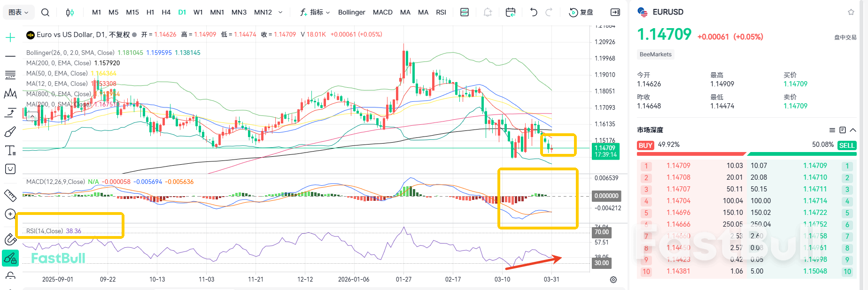Click the 复盘 replay button
This screenshot has width=868, height=290.
tap(581, 12)
